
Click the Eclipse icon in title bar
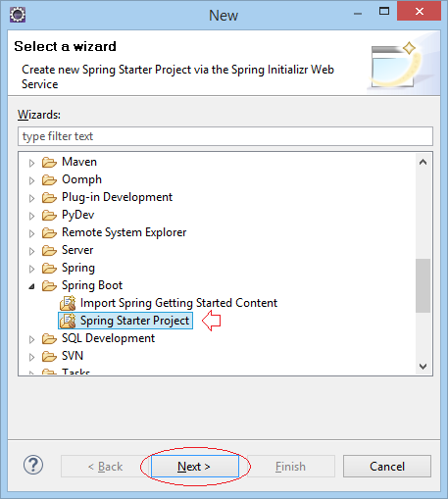pyautogui.click(x=18, y=15)
